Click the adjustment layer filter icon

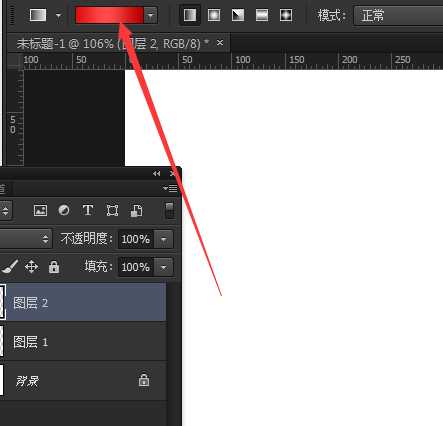coord(64,211)
